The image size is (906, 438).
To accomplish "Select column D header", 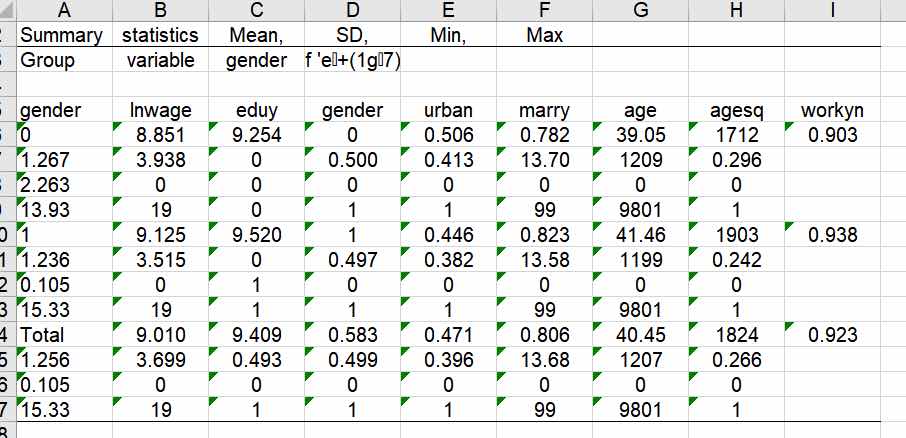I will click(x=352, y=10).
